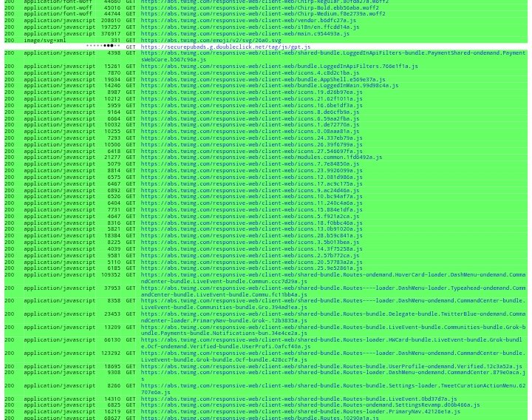Click the icons.0 js URL

coord(250,132)
